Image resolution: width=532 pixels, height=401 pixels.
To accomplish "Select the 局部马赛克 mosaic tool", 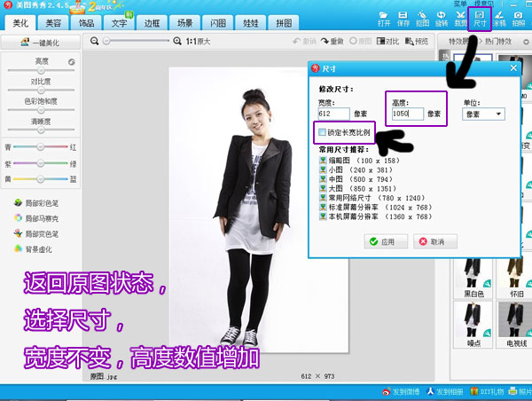I will (x=40, y=218).
